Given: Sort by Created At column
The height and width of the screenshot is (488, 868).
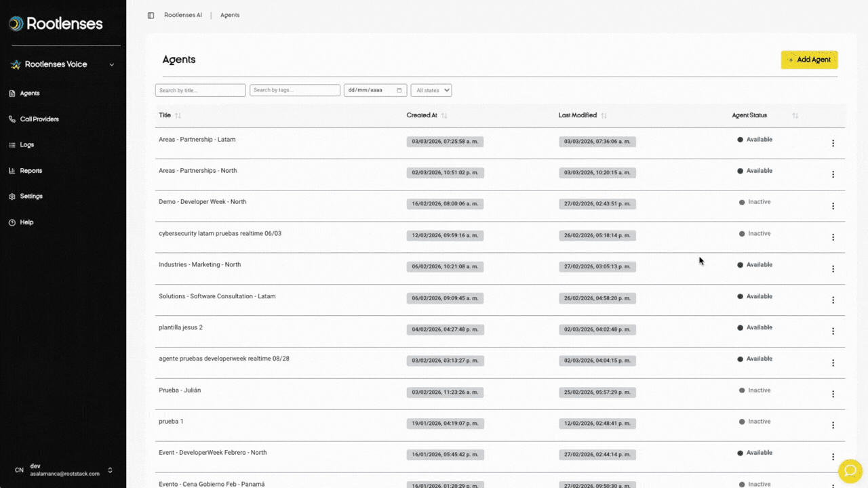Looking at the screenshot, I should coord(444,116).
